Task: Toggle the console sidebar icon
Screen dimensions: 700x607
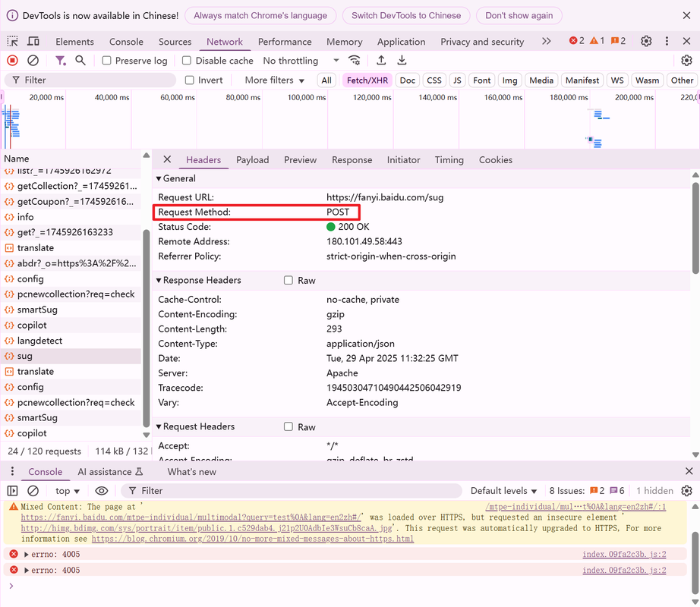Action: coord(12,491)
